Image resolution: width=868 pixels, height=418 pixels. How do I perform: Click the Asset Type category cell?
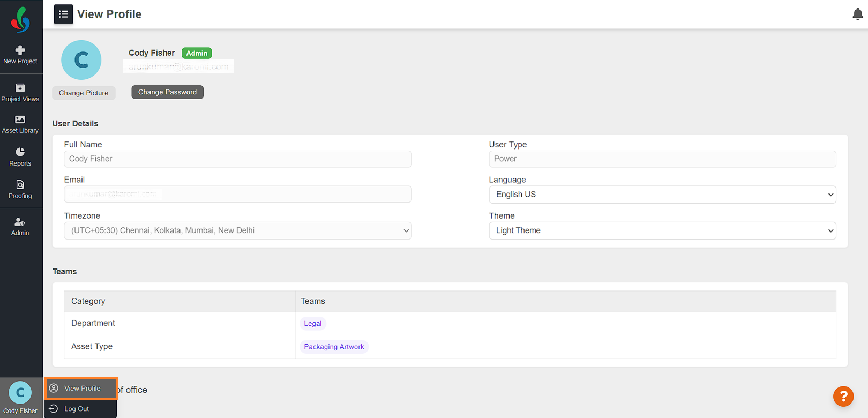[x=179, y=347]
